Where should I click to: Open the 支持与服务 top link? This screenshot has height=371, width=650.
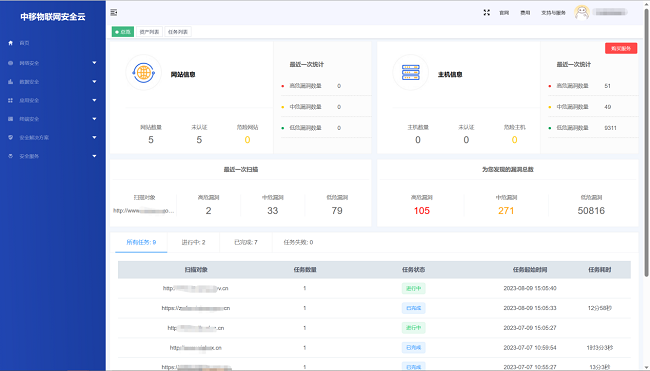[x=553, y=13]
